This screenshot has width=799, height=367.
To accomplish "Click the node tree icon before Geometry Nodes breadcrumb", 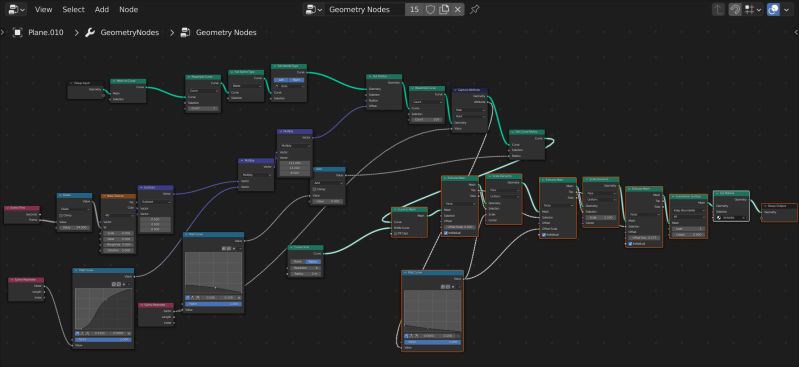I will click(185, 33).
